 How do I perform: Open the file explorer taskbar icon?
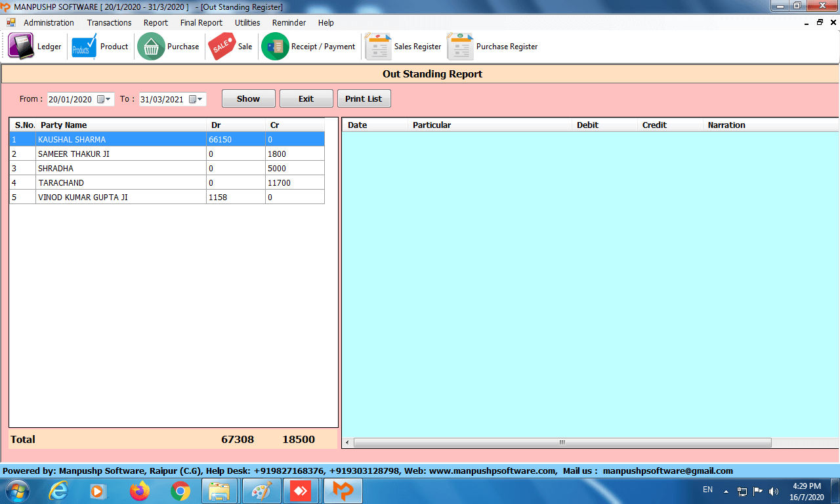click(x=220, y=491)
